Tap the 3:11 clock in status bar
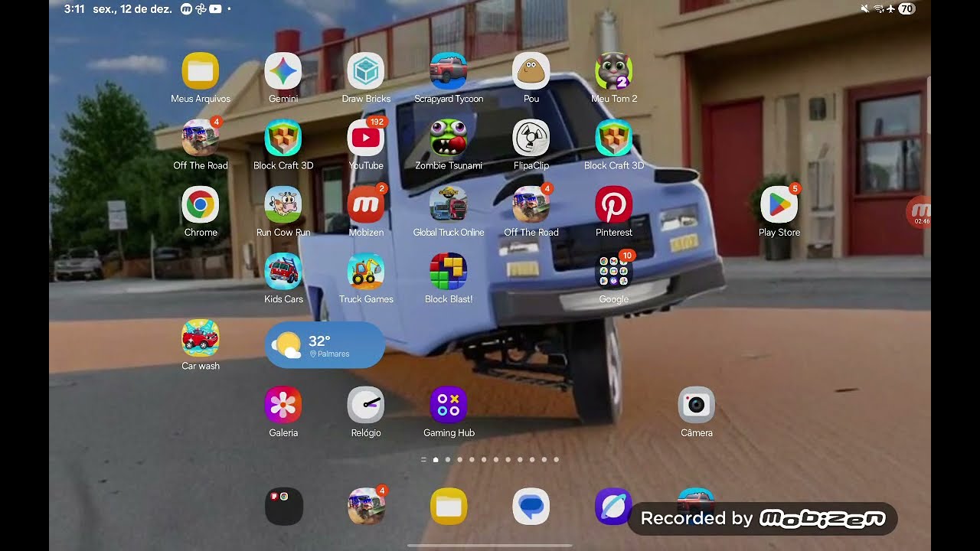 tap(74, 9)
